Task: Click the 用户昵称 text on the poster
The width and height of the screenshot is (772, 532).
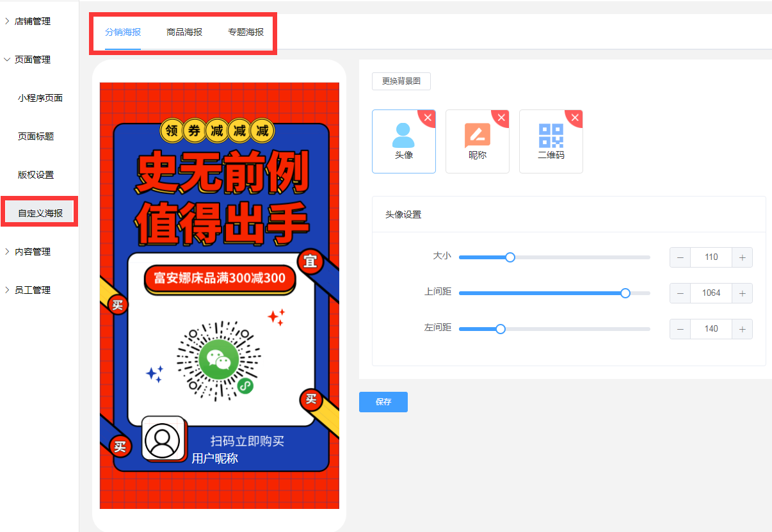Action: pyautogui.click(x=215, y=458)
